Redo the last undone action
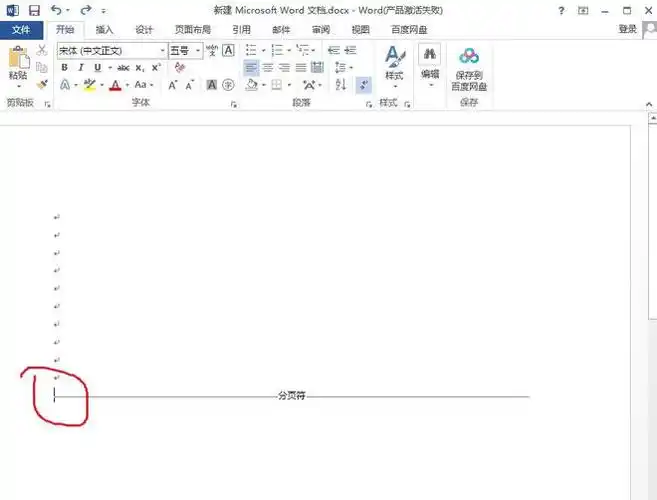 [86, 10]
